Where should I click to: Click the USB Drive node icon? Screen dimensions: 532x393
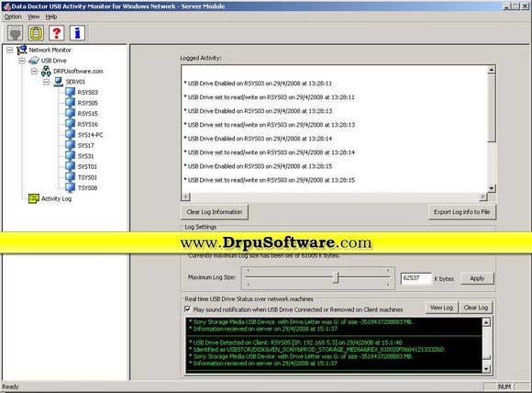point(34,61)
